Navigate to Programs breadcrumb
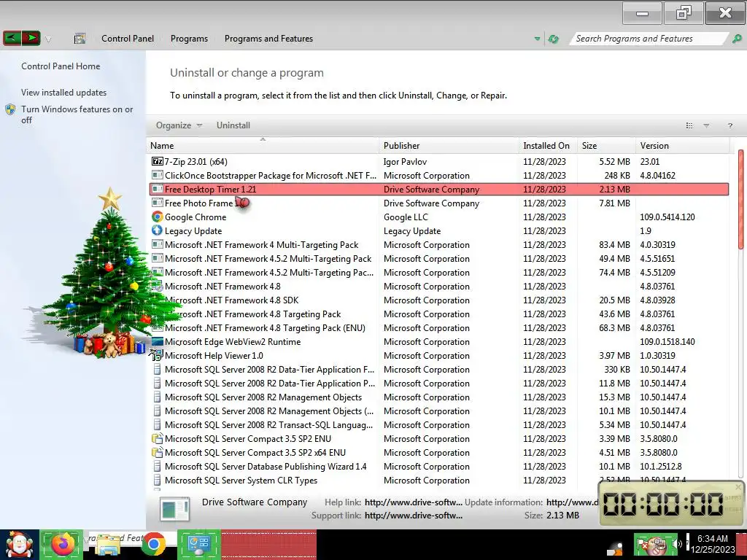747x560 pixels. 189,39
